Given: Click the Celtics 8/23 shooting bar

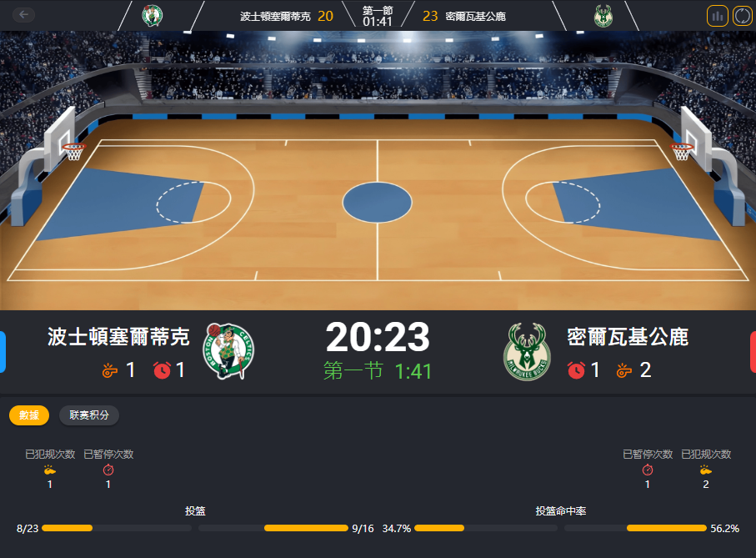Looking at the screenshot, I should (x=117, y=528).
